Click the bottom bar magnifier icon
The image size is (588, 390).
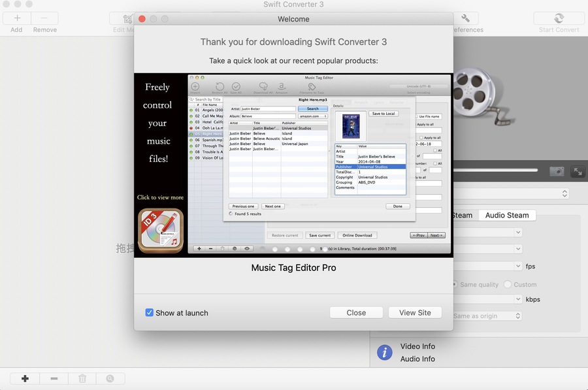click(110, 379)
